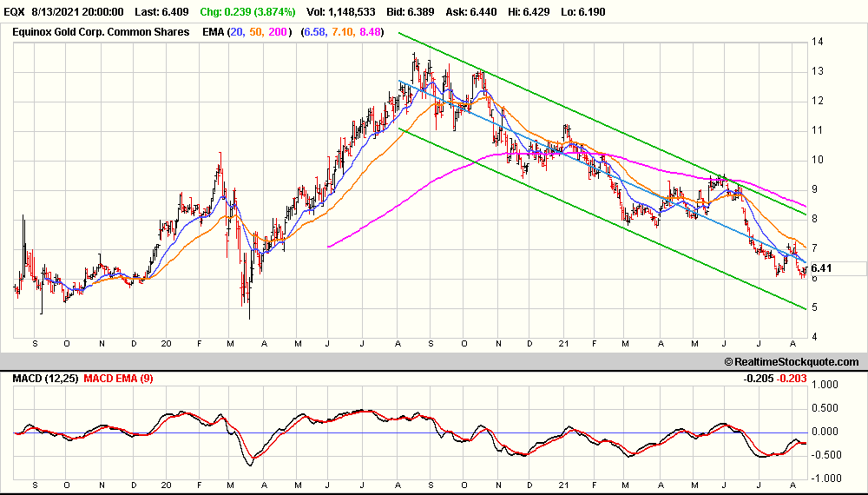Click the 6.41 current price tag on axis
Screen dimensions: 868x495
(821, 268)
